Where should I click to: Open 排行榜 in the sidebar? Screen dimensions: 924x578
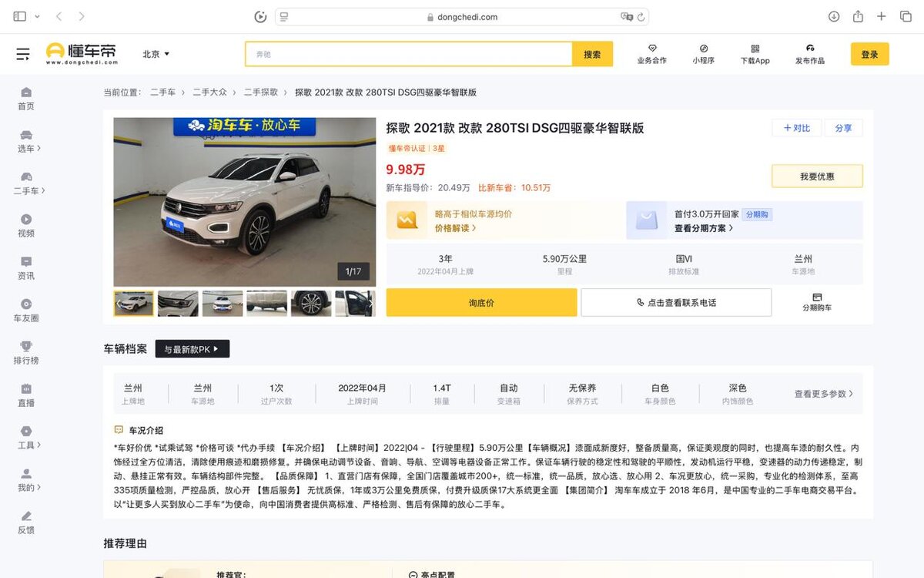click(26, 353)
